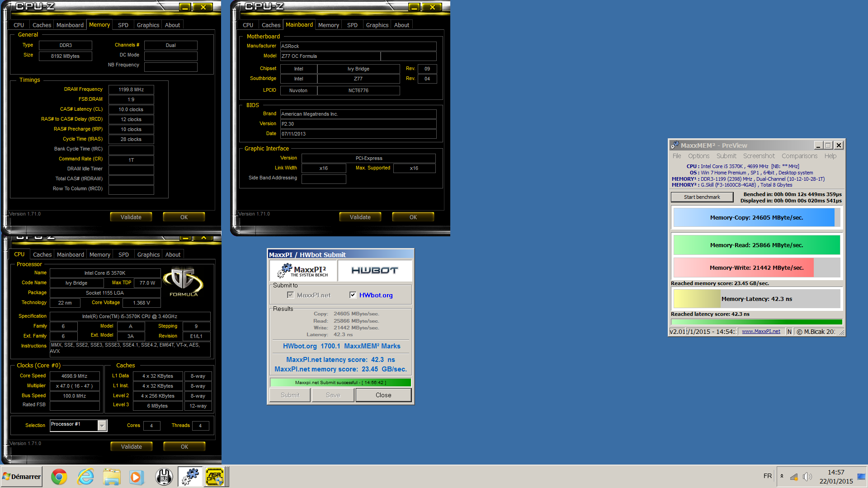Click the submit successful progress bar
868x488 pixels.
[340, 382]
